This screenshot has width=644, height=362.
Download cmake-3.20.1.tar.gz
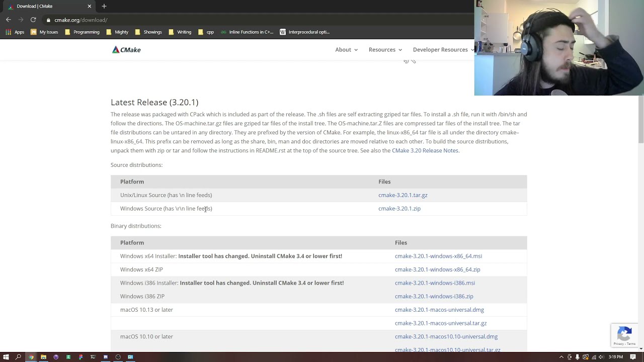(403, 195)
